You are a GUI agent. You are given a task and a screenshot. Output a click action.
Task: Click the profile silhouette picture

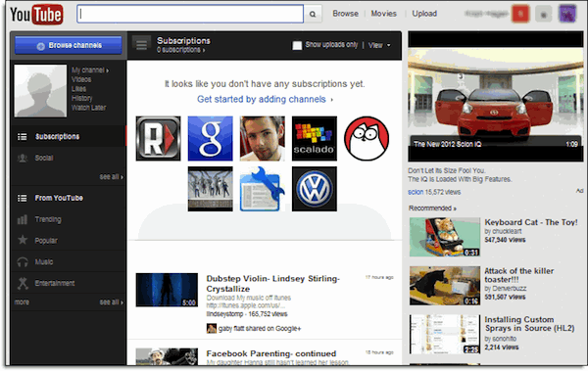click(x=40, y=91)
